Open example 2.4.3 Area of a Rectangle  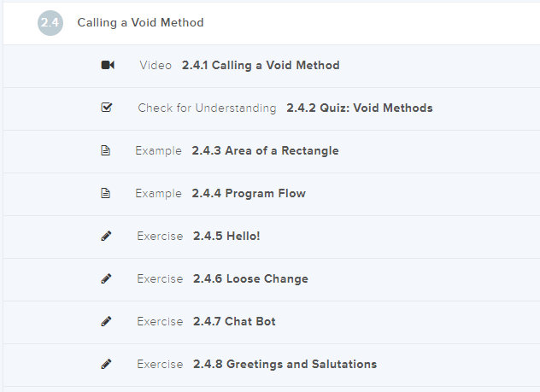pyautogui.click(x=265, y=151)
